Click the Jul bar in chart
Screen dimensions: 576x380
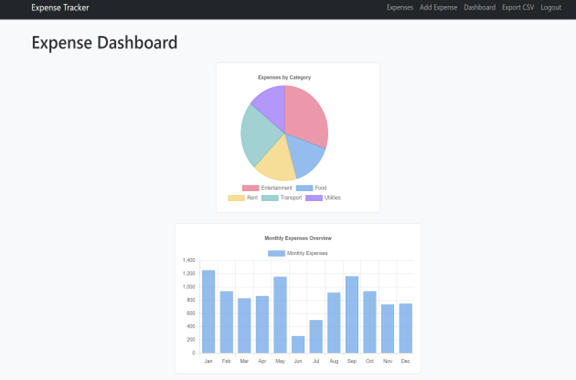click(x=316, y=337)
